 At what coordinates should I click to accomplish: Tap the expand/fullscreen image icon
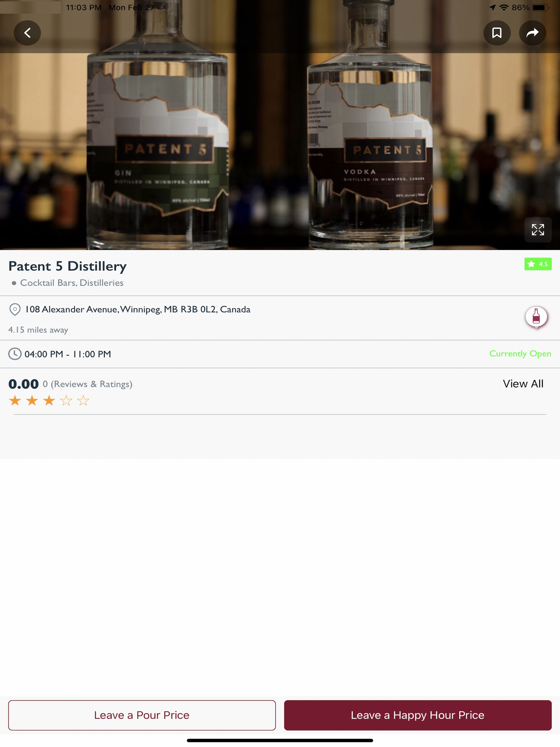coord(536,230)
